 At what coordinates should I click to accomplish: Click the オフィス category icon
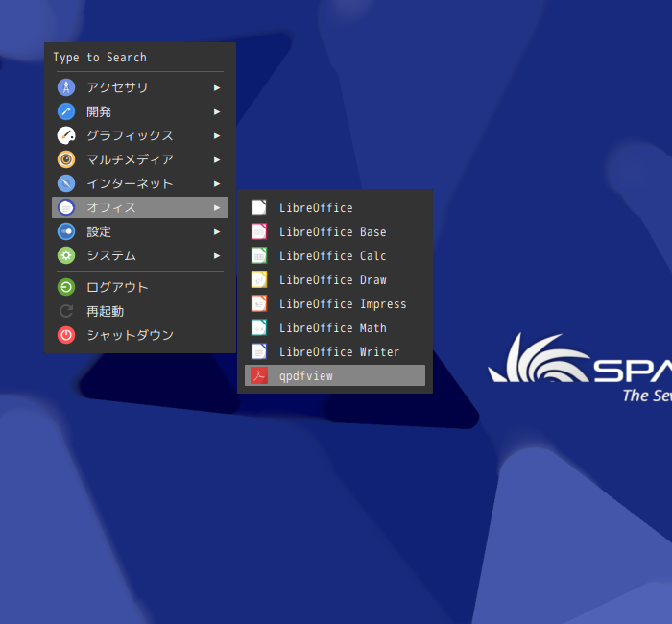[x=66, y=207]
